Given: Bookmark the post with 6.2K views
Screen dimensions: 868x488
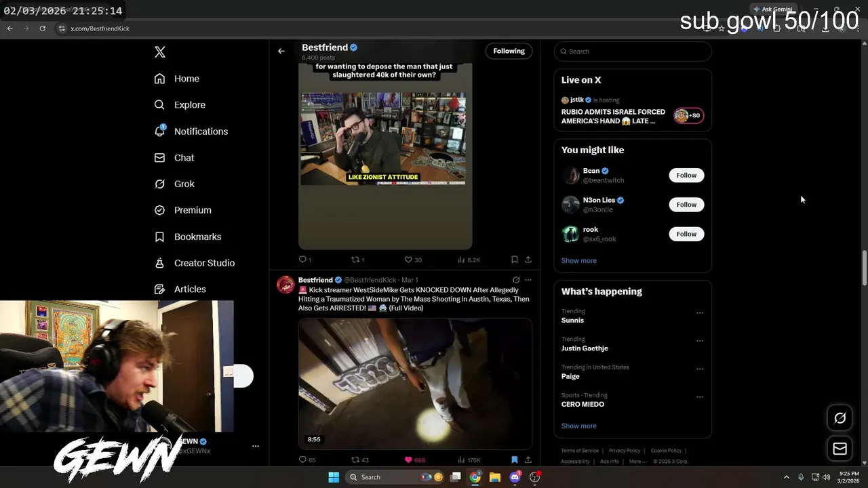Looking at the screenshot, I should [515, 260].
